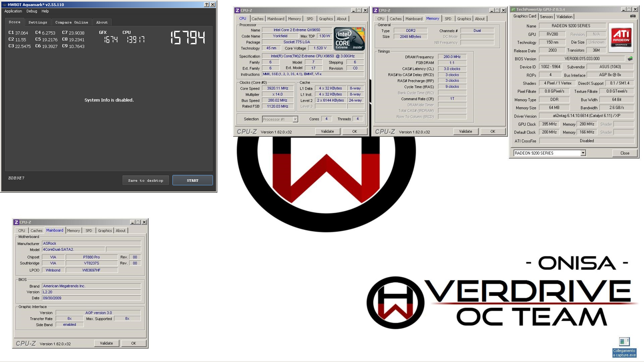Click Save to desktop button

(x=146, y=180)
